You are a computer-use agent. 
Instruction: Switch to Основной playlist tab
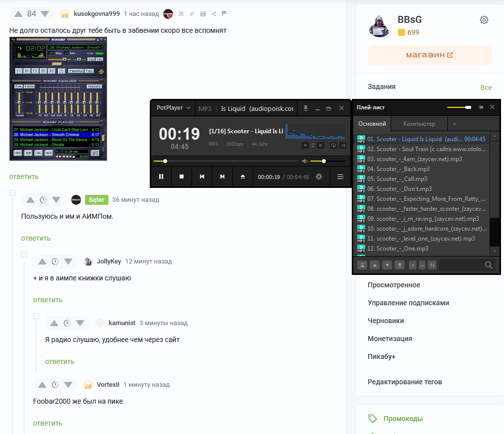click(372, 124)
